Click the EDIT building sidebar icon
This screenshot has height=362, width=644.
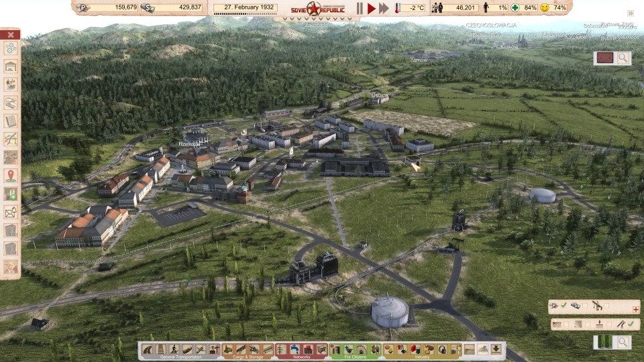point(11,248)
